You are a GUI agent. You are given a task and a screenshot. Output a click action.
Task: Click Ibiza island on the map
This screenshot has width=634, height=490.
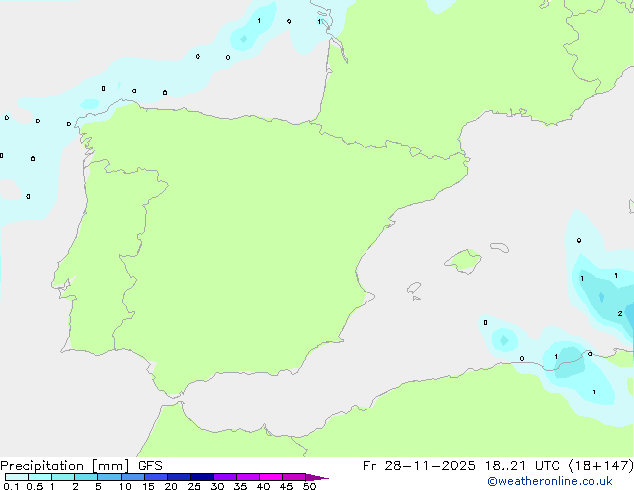click(414, 288)
